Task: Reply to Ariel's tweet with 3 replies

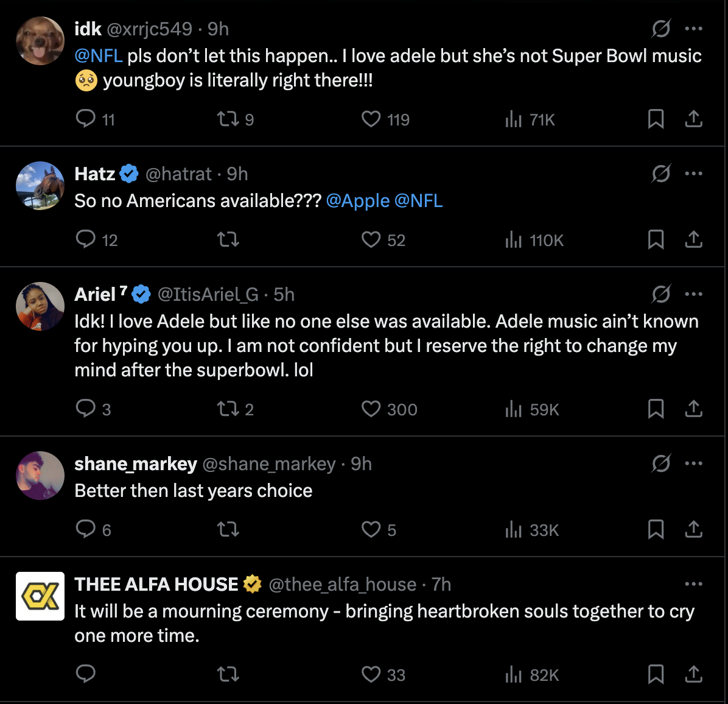Action: (86, 409)
